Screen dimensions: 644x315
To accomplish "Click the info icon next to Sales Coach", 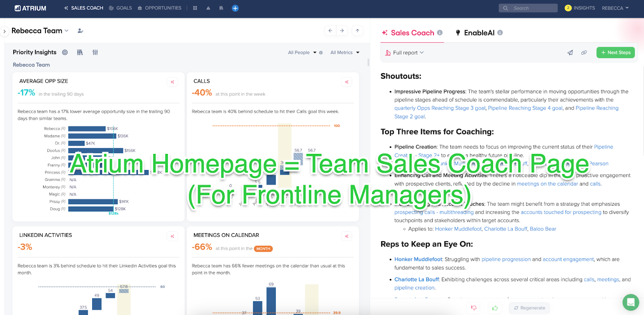I will [440, 33].
